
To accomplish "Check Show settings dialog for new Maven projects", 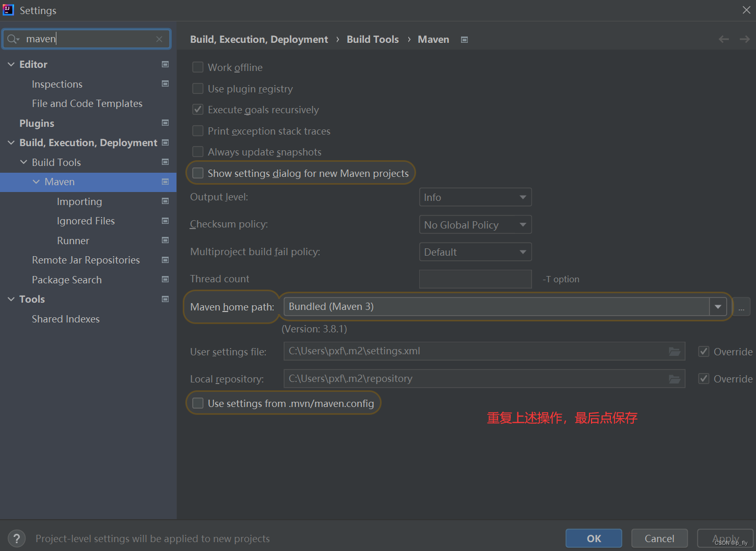I will click(198, 173).
